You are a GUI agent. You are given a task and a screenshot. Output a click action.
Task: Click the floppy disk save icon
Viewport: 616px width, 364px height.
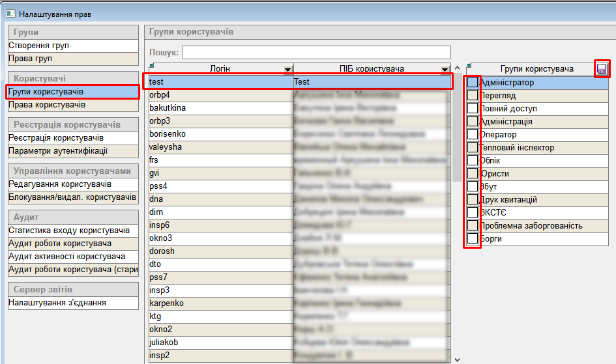click(x=602, y=69)
